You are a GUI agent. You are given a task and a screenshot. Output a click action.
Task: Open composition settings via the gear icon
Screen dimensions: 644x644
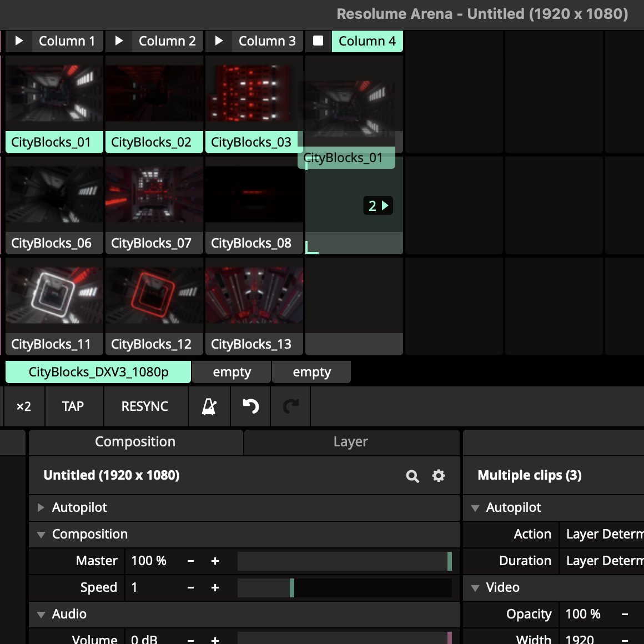[x=438, y=476]
